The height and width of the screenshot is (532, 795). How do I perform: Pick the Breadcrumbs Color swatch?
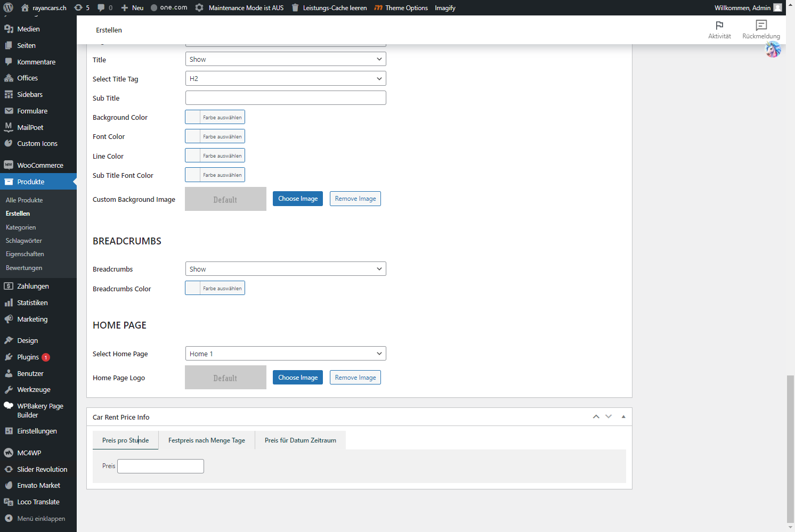pyautogui.click(x=215, y=288)
